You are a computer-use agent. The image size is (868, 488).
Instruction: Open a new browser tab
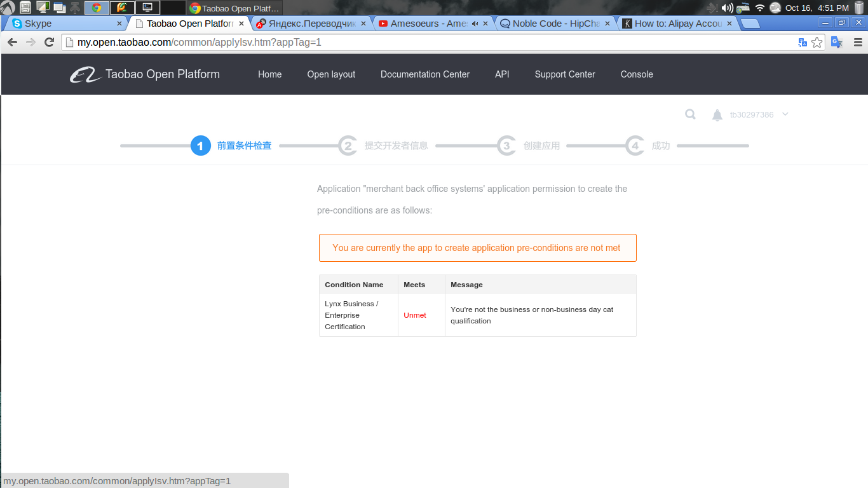coord(751,24)
